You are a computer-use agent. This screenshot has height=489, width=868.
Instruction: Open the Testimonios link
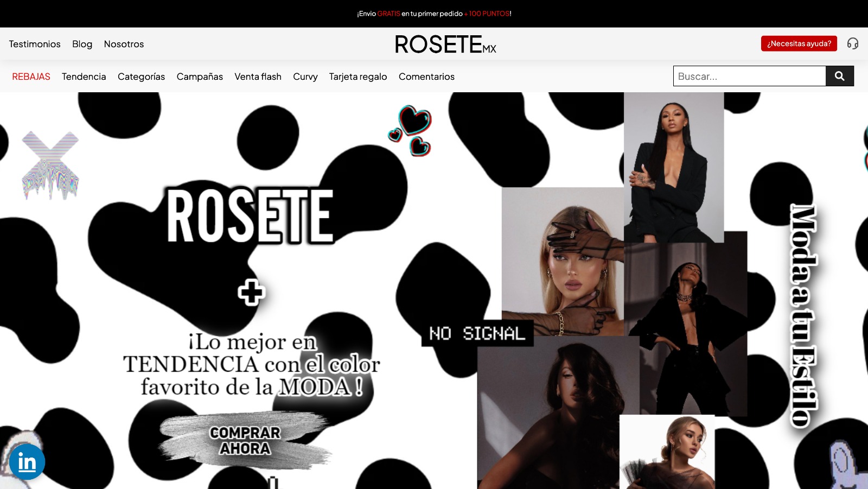35,44
